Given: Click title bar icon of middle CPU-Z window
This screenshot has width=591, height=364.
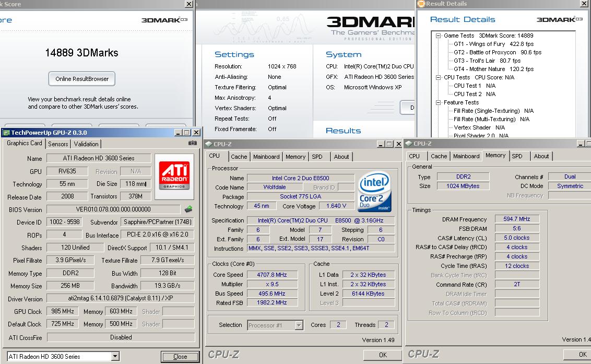Looking at the screenshot, I should pyautogui.click(x=208, y=144).
